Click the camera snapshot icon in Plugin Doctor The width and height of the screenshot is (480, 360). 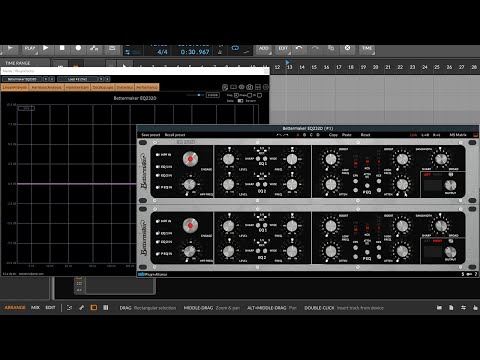pos(249,87)
